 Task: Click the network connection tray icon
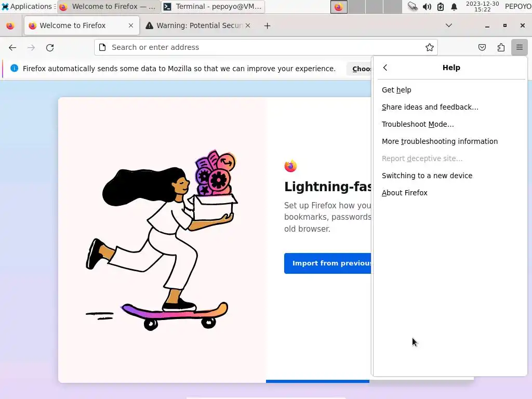pyautogui.click(x=413, y=6)
